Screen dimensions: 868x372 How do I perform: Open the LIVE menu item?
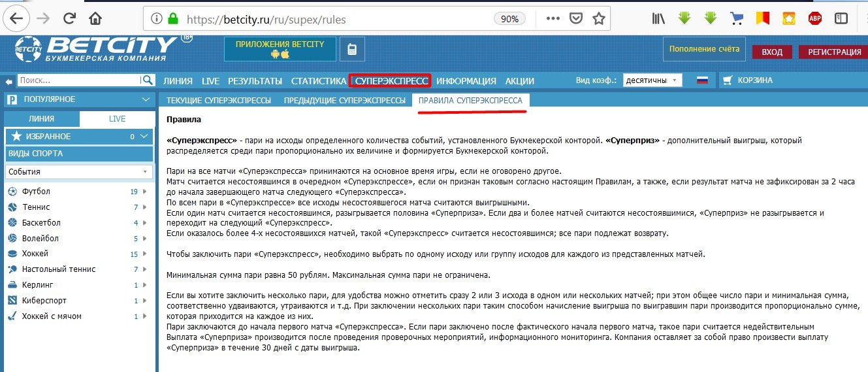click(x=210, y=81)
